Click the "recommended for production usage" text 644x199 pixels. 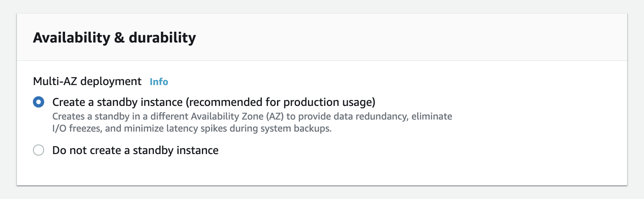click(x=280, y=102)
